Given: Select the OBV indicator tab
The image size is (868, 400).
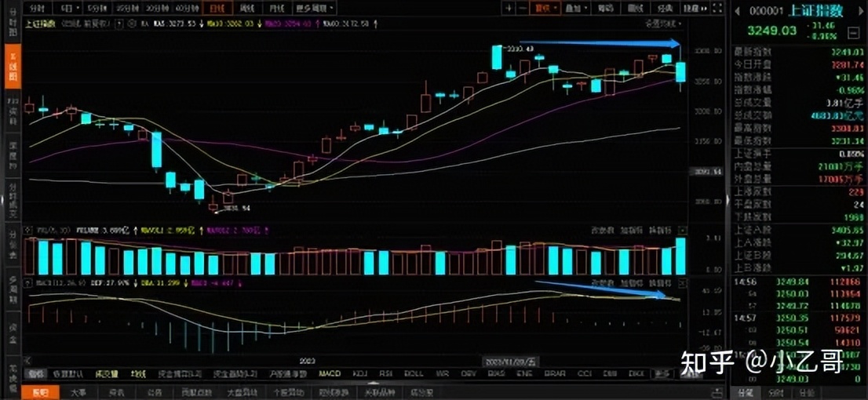Looking at the screenshot, I should 469,374.
